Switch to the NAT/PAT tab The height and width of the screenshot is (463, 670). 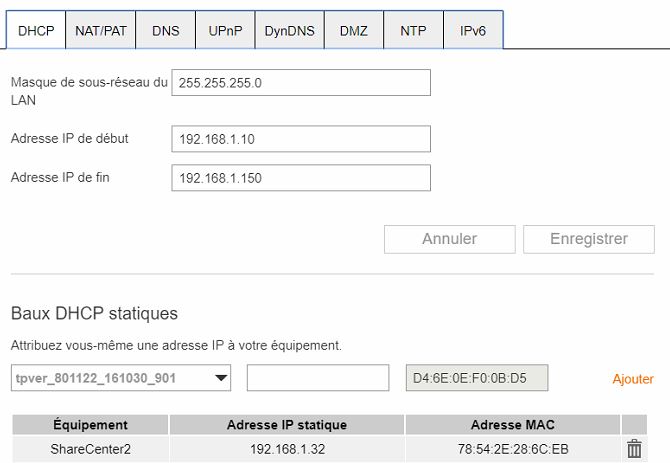101,31
